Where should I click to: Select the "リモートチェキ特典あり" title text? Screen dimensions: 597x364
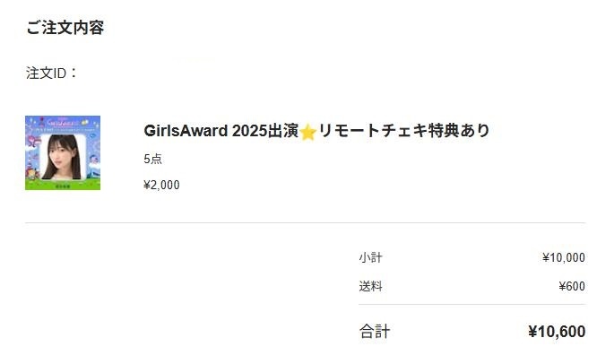pyautogui.click(x=403, y=131)
